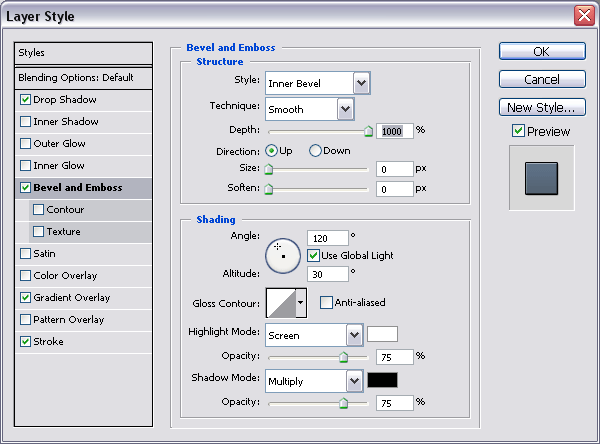Click the Depth slider handle

(x=368, y=130)
